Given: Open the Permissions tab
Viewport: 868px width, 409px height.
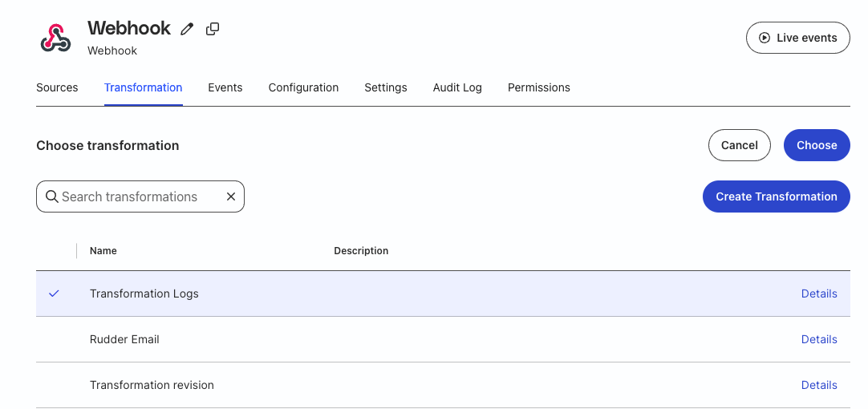Looking at the screenshot, I should pos(538,87).
